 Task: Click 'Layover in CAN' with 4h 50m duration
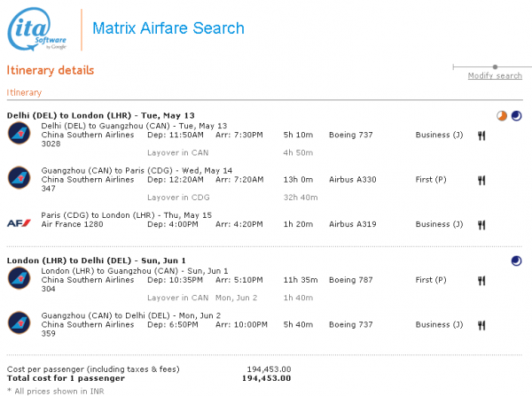click(178, 153)
